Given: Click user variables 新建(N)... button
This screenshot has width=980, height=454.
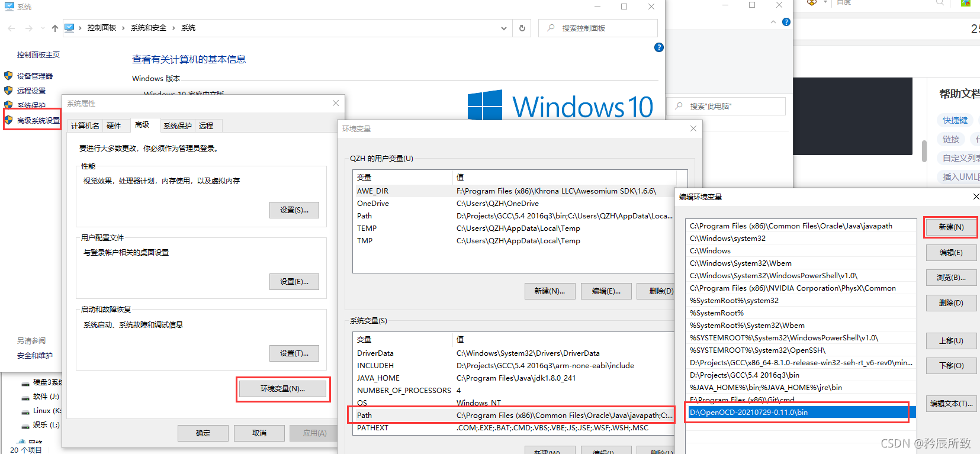Looking at the screenshot, I should pos(550,291).
